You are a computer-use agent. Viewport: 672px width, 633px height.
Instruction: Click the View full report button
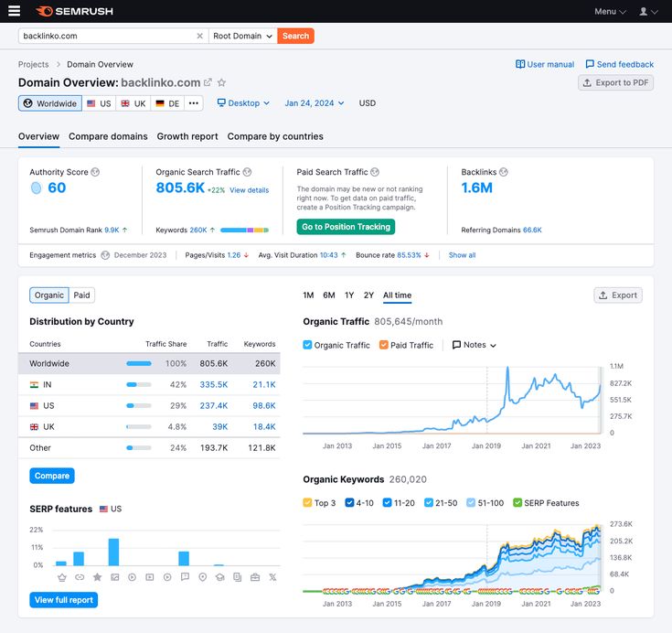(x=63, y=600)
